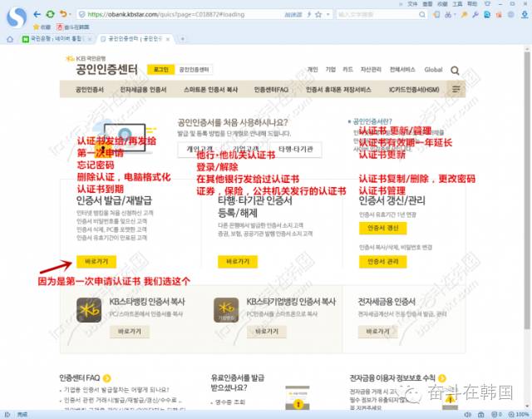Click the KB스타뱅킹 app icon

[x=89, y=310]
